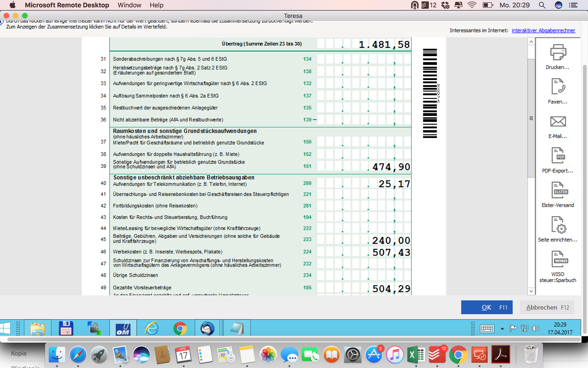Open Notification Center in menu bar
588x368 pixels.
point(574,5)
